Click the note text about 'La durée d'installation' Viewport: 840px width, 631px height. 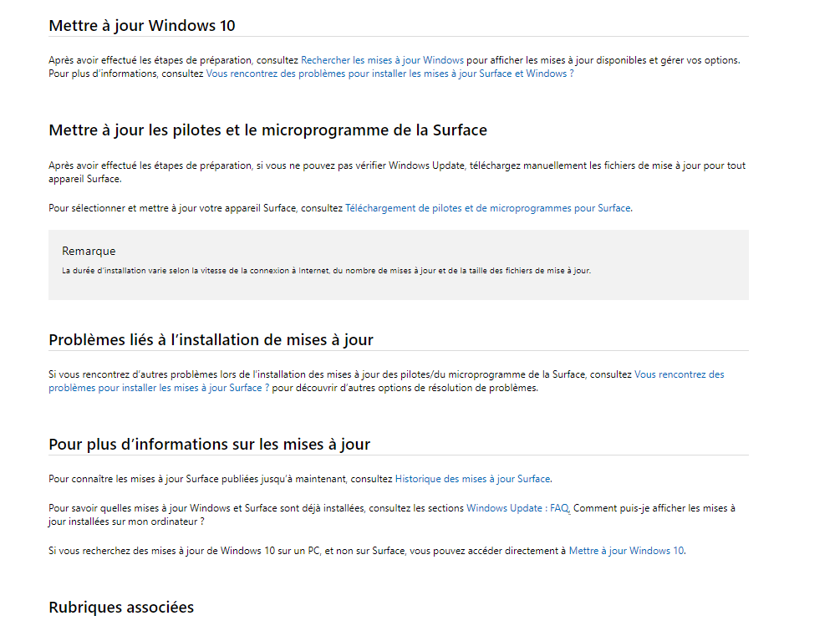pos(326,271)
